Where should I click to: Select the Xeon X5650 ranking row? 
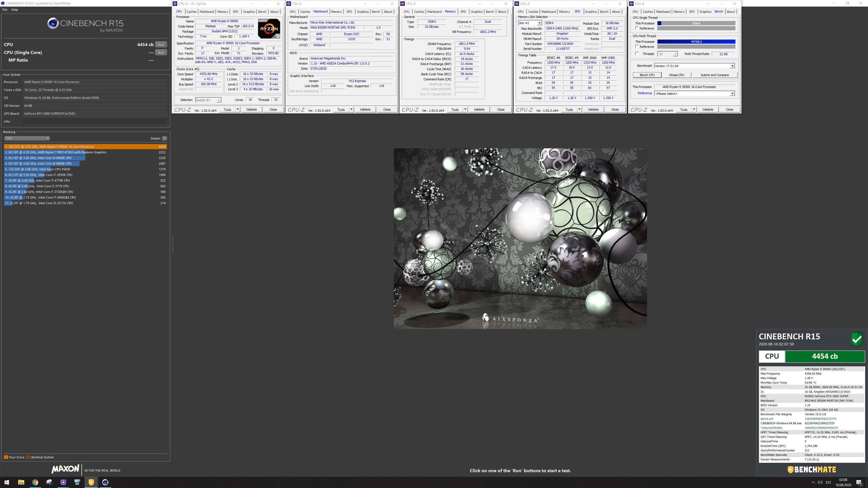[85, 169]
